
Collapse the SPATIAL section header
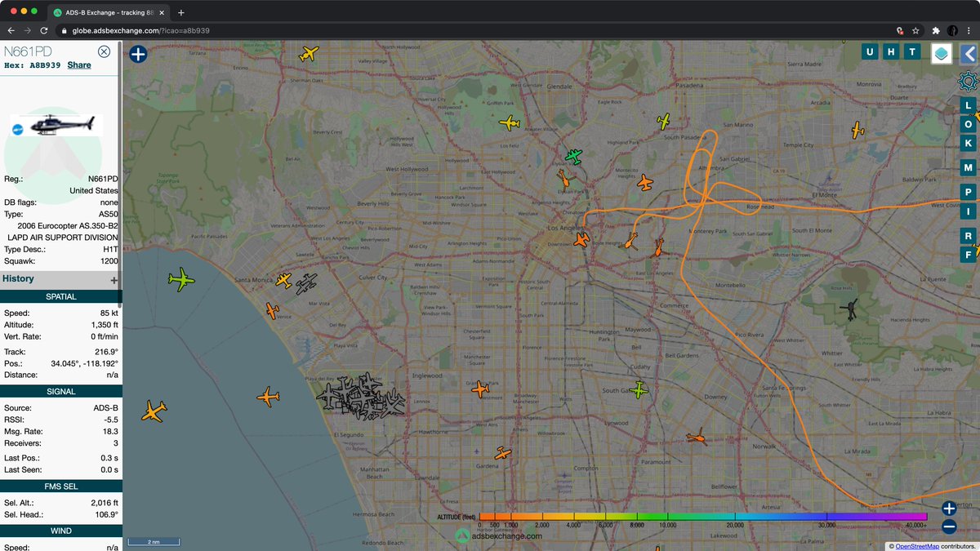pos(61,297)
